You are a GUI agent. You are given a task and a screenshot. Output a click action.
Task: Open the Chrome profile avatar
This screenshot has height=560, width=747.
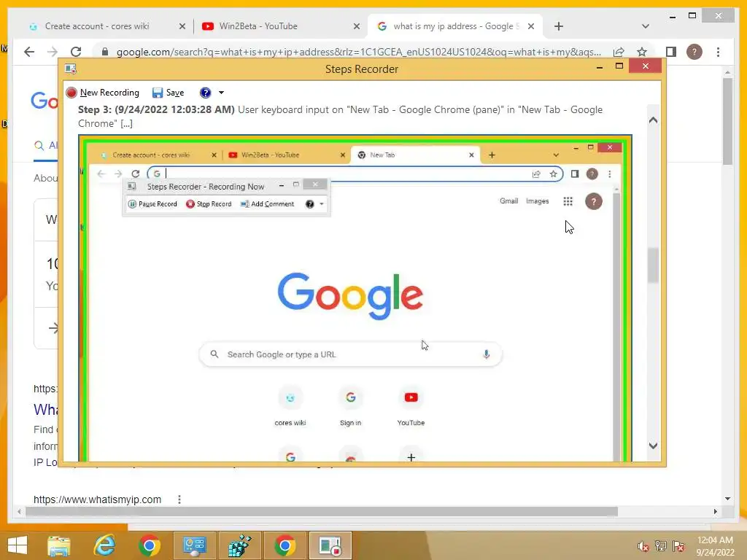694,52
